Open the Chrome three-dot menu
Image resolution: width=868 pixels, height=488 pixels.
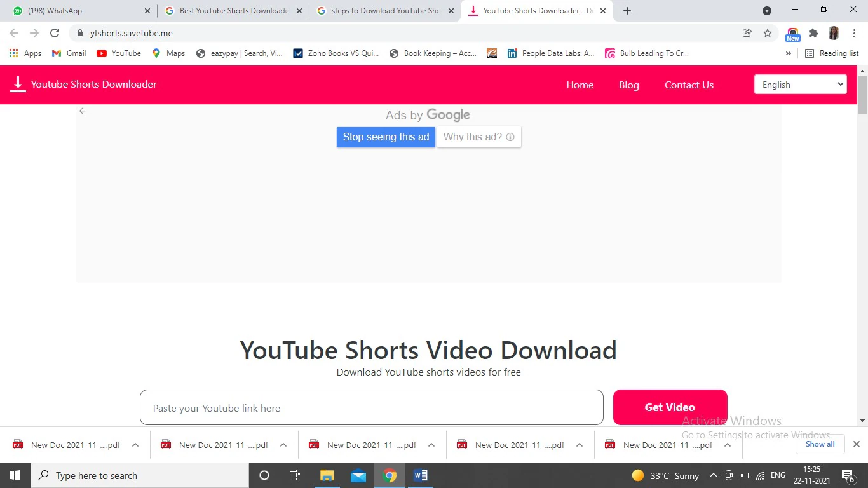coord(854,33)
